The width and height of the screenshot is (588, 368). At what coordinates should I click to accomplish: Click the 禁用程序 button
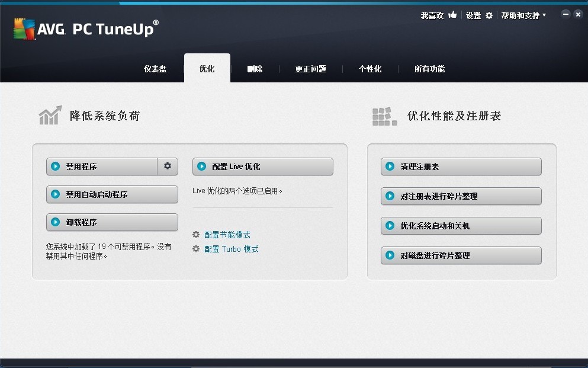[102, 166]
